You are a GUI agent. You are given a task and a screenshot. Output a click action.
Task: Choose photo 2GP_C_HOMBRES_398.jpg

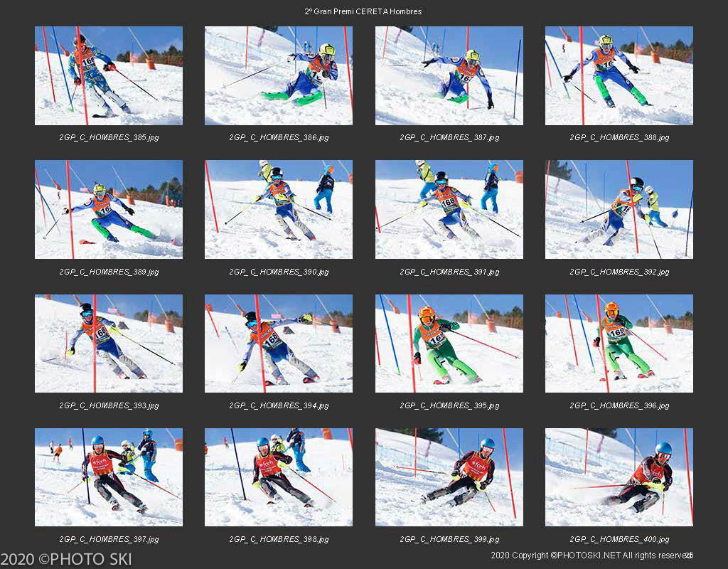coord(279,477)
